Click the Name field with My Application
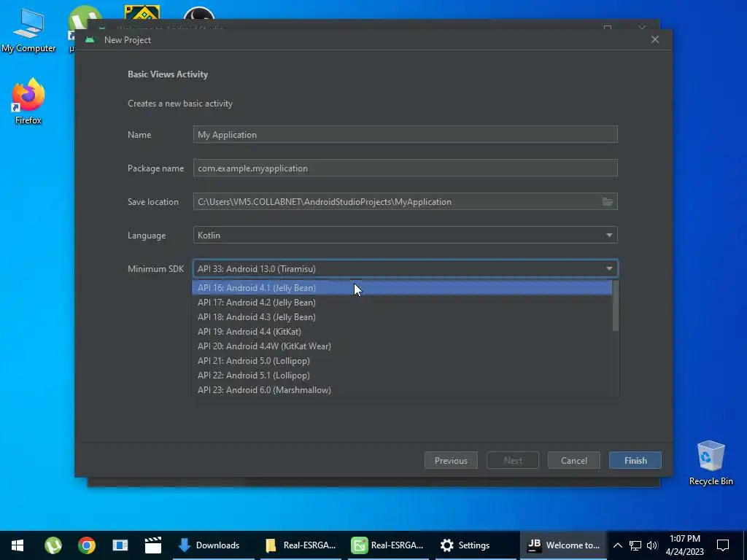This screenshot has height=560, width=747. click(406, 135)
